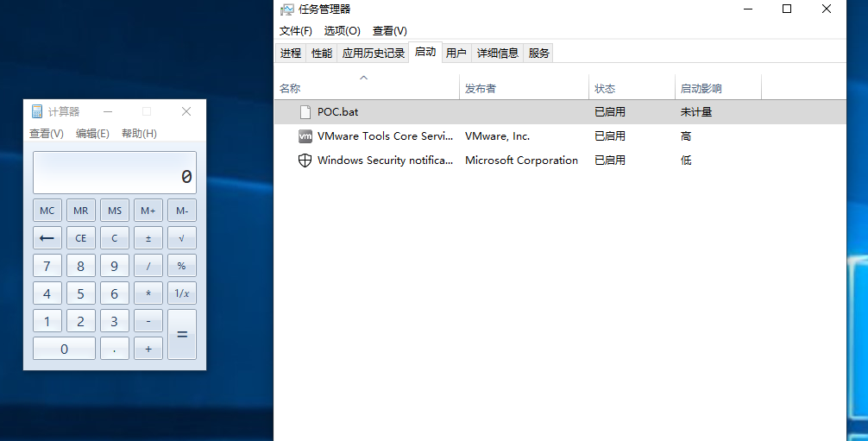This screenshot has height=441, width=868.
Task: Click the ± sign change button
Action: click(148, 238)
